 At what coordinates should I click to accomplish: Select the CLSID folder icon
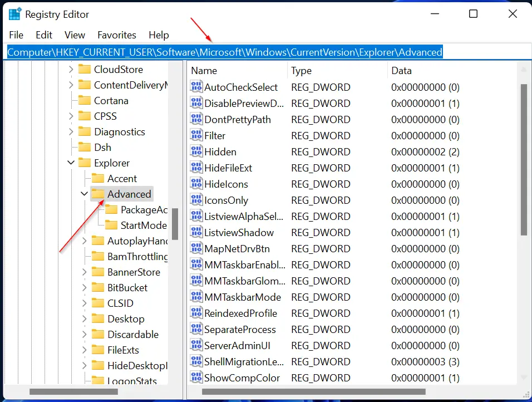pyautogui.click(x=98, y=303)
